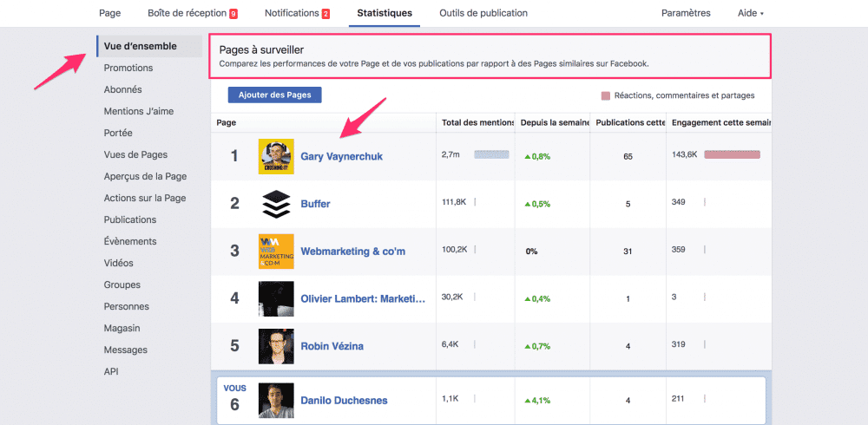Open Publications in the sidebar

tap(130, 219)
